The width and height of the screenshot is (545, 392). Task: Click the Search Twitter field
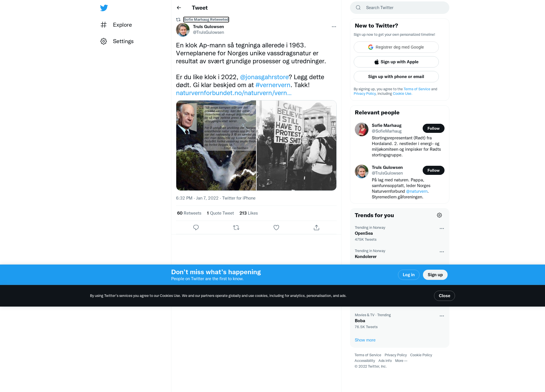point(400,8)
